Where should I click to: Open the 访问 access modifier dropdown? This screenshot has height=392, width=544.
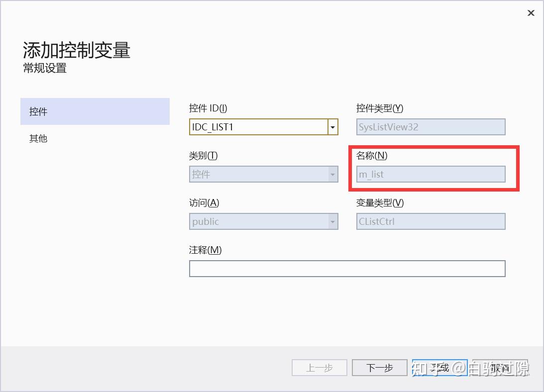click(332, 221)
